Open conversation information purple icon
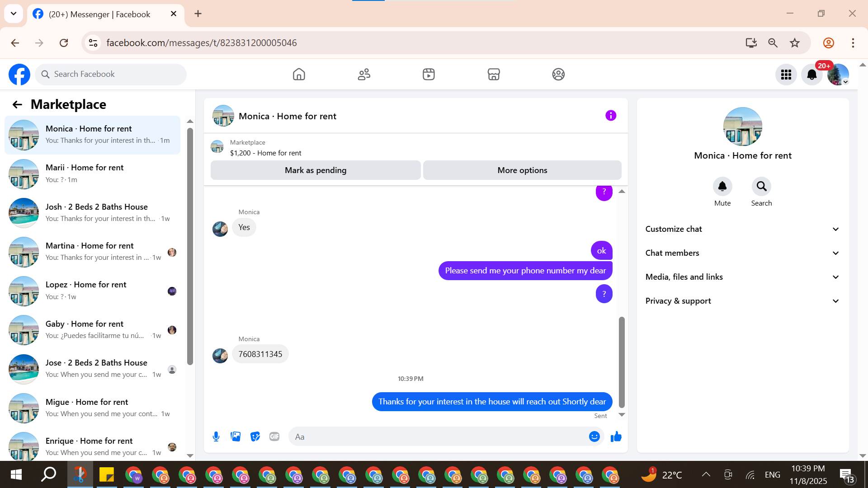 pyautogui.click(x=611, y=116)
